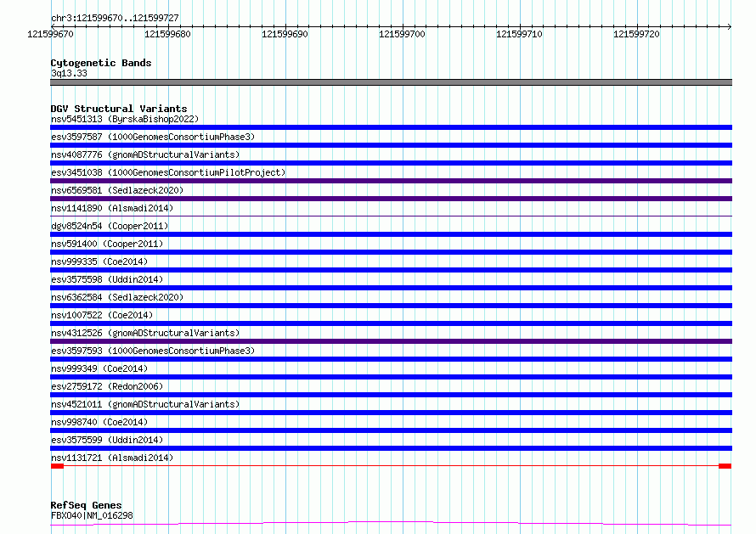The width and height of the screenshot is (756, 534).
Task: Open the esv3597587 structural variant label
Action: click(152, 137)
